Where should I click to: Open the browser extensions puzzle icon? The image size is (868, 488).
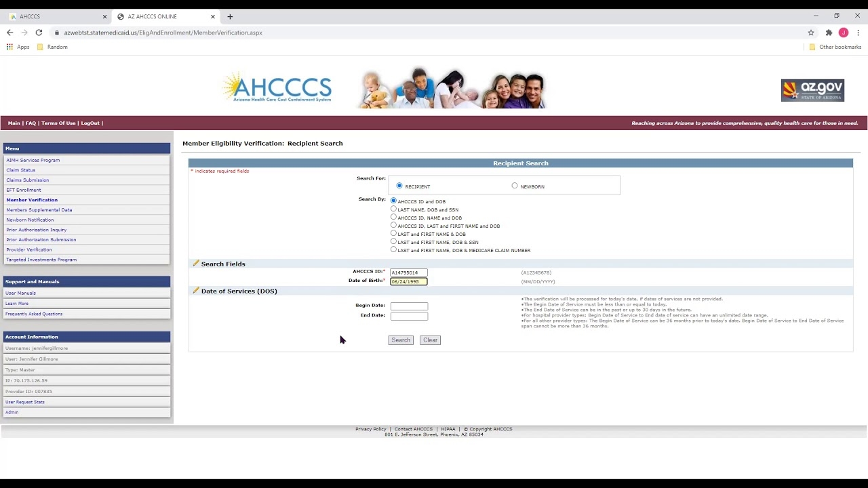click(x=829, y=32)
